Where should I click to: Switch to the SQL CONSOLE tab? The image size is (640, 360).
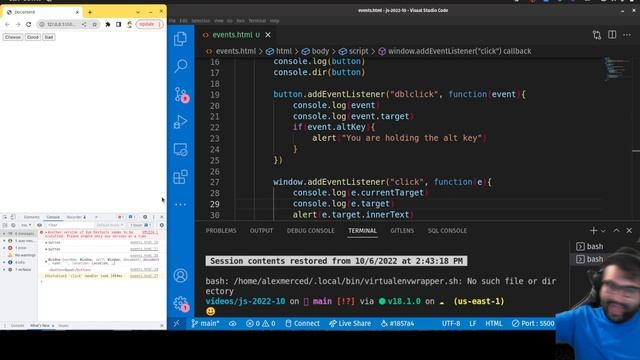point(447,231)
